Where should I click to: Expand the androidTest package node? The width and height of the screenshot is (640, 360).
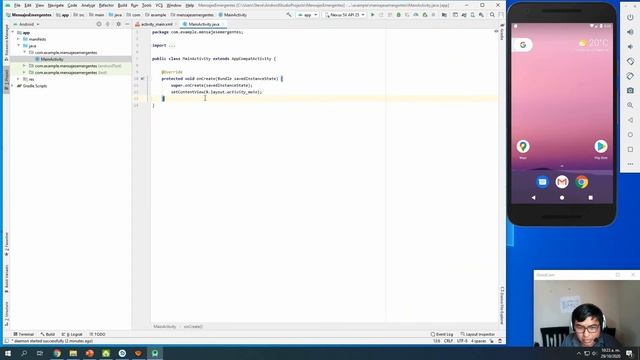tap(24, 66)
